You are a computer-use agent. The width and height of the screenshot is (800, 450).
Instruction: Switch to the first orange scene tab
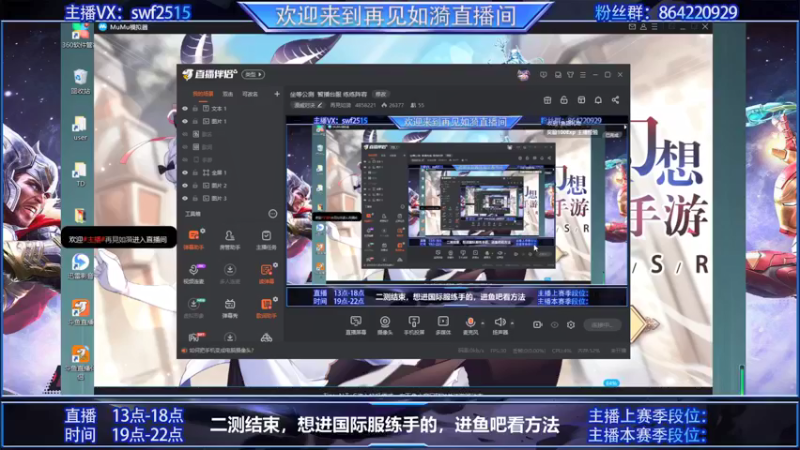(x=203, y=94)
